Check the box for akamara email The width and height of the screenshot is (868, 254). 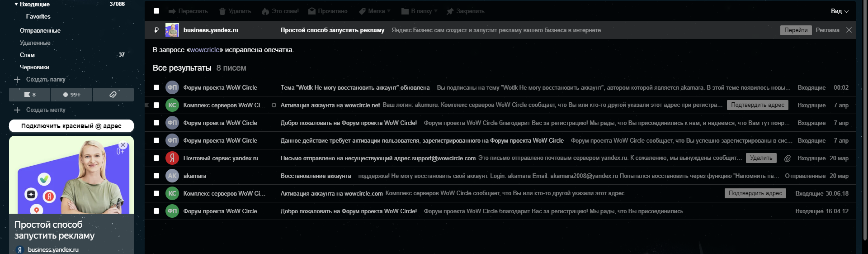(x=156, y=176)
